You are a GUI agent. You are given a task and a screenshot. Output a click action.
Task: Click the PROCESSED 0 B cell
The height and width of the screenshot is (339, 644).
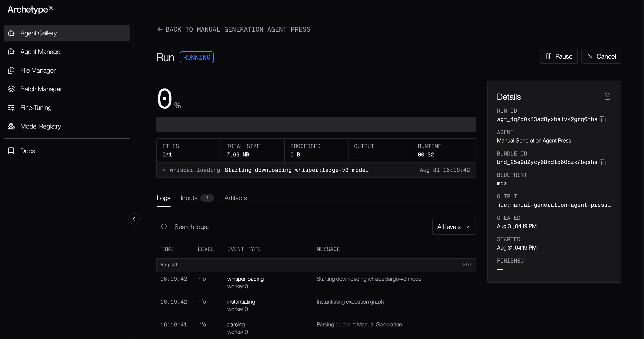coord(316,150)
